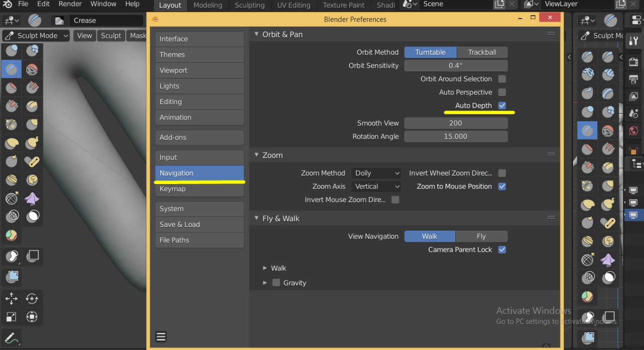Expand the Gravity subpanel arrow
The width and height of the screenshot is (644, 350).
265,283
